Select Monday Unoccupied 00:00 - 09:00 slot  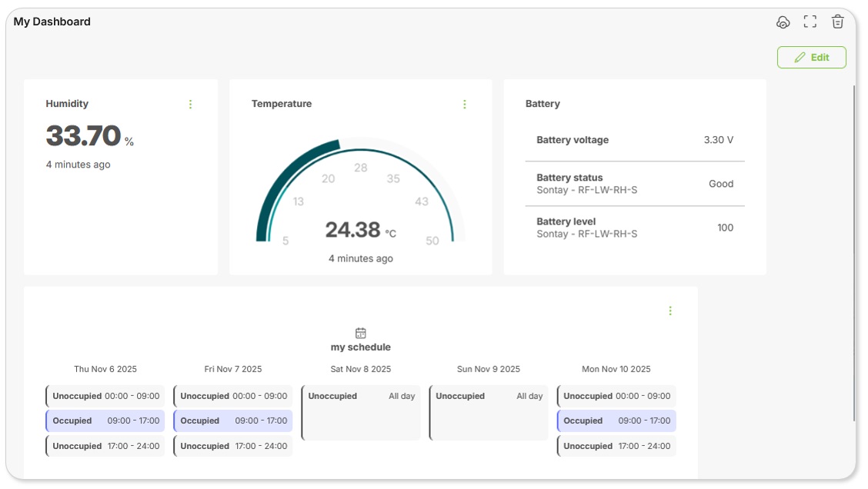point(616,396)
